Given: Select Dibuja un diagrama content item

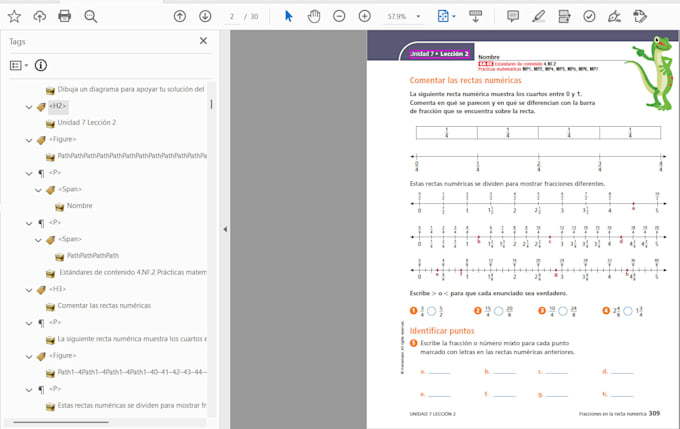Looking at the screenshot, I should pyautogui.click(x=131, y=89).
